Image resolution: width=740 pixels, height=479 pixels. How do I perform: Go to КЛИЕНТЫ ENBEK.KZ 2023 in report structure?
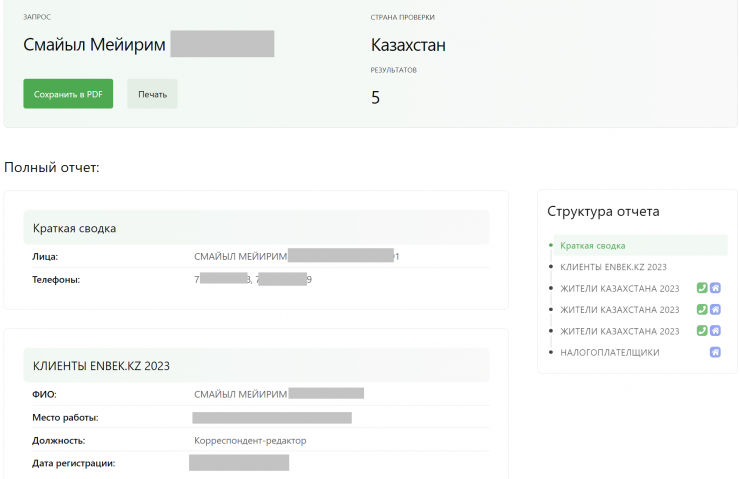[613, 267]
